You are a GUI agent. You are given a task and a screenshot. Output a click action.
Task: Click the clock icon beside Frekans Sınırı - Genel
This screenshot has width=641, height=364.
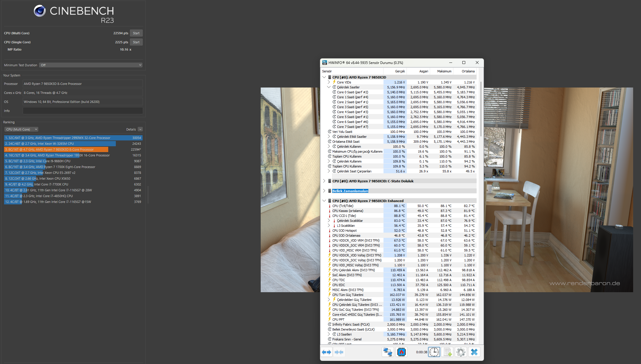[x=330, y=339]
